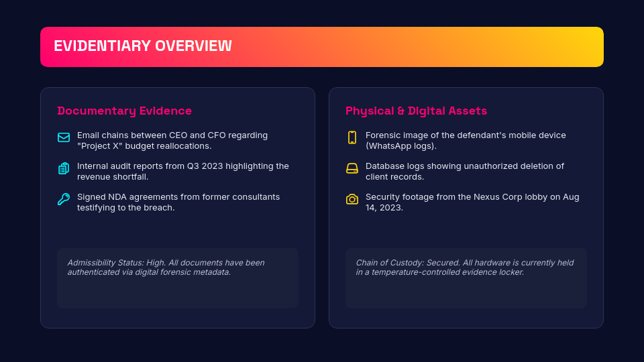Select the Nexus Corp lobby security footage text
Screen dimensions: 644x362
[472, 202]
